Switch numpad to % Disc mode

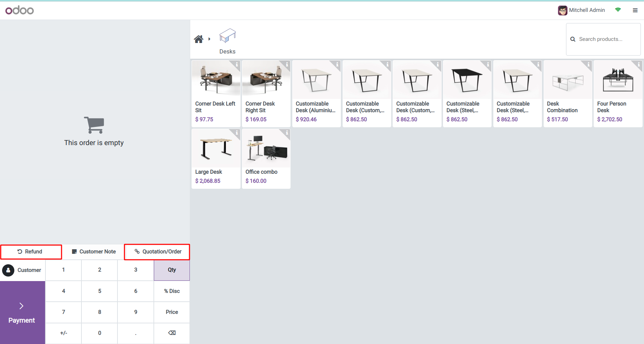click(172, 291)
